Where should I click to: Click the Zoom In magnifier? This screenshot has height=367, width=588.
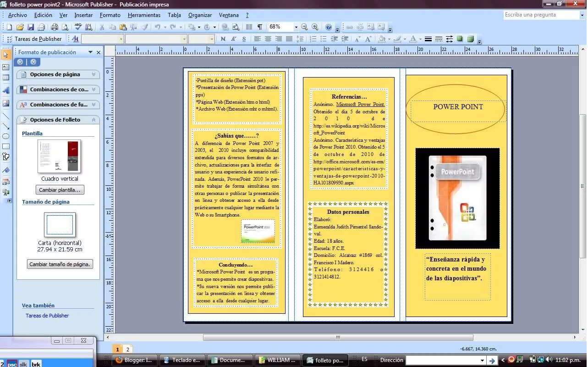click(x=315, y=27)
